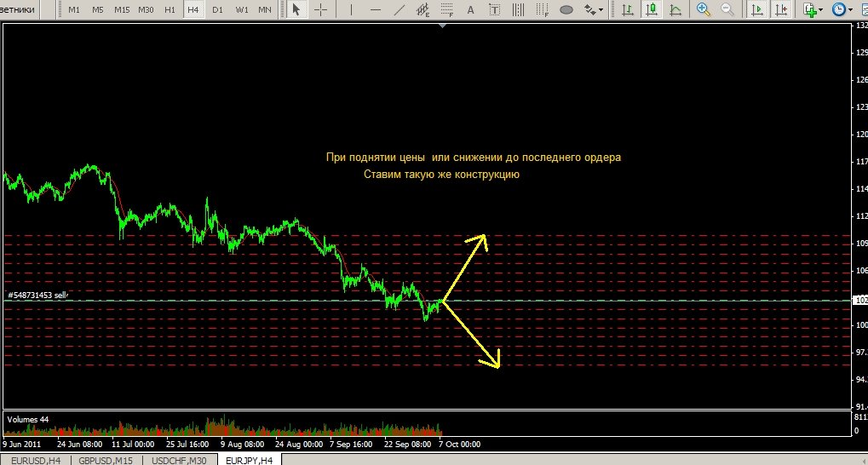Click the '7 Sep 16:00' time label
868x465 pixels.
(x=351, y=444)
